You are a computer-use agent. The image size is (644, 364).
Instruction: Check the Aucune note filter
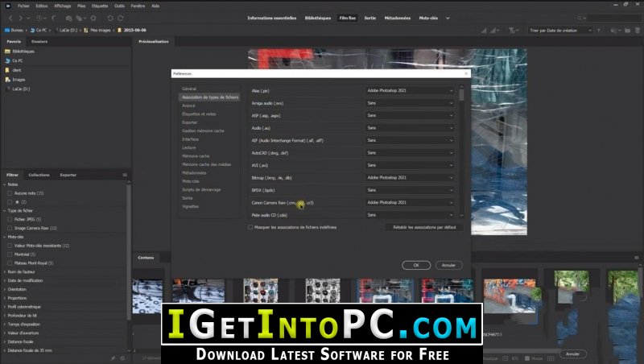pos(10,193)
